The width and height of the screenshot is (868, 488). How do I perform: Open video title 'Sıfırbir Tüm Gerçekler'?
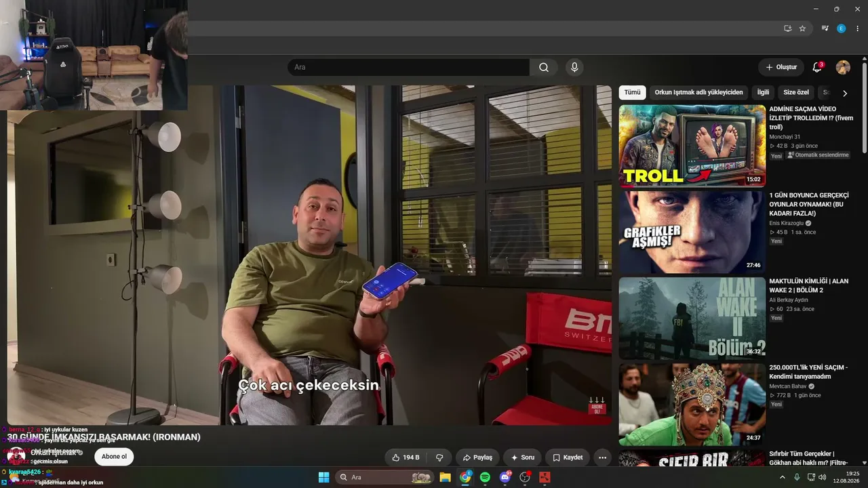808,458
